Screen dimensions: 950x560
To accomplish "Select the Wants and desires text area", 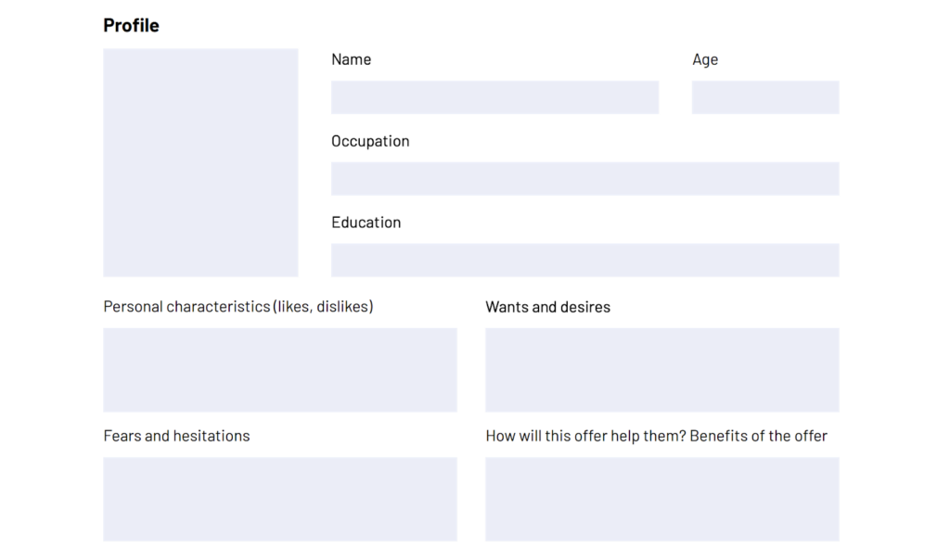I will (x=662, y=370).
